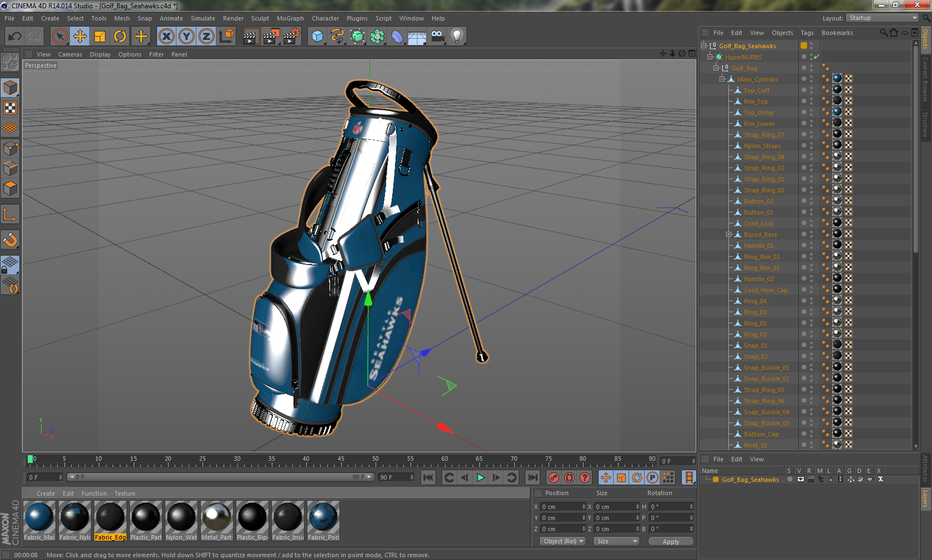This screenshot has height=560, width=932.
Task: Open Object Manager Tags menu
Action: coord(807,33)
